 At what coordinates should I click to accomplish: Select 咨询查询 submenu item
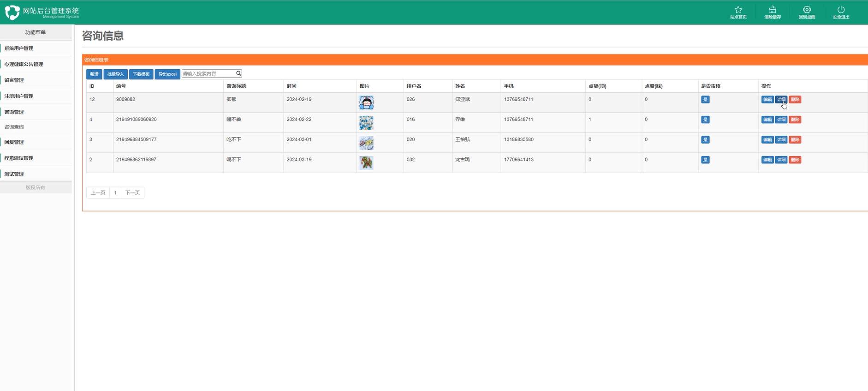[14, 127]
